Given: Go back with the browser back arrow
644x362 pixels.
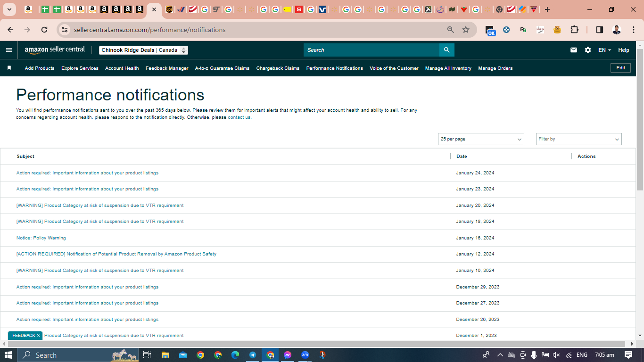Looking at the screenshot, I should [10, 30].
